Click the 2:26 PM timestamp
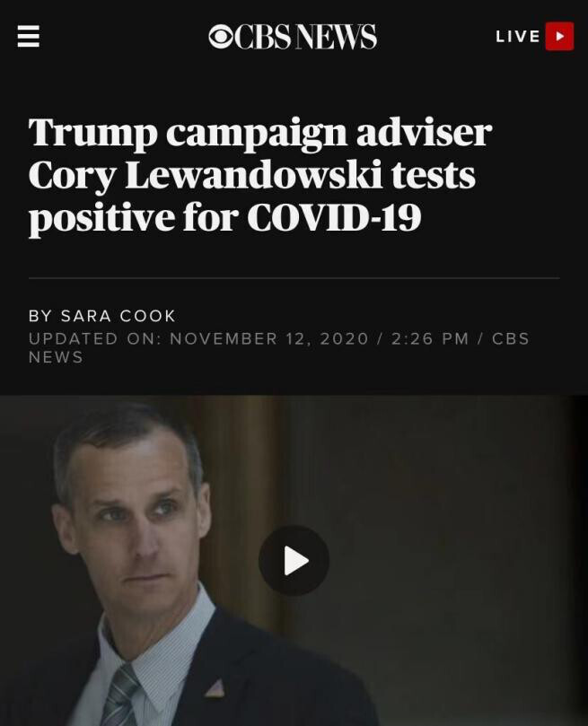Viewport: 588px width, 726px height. 430,338
